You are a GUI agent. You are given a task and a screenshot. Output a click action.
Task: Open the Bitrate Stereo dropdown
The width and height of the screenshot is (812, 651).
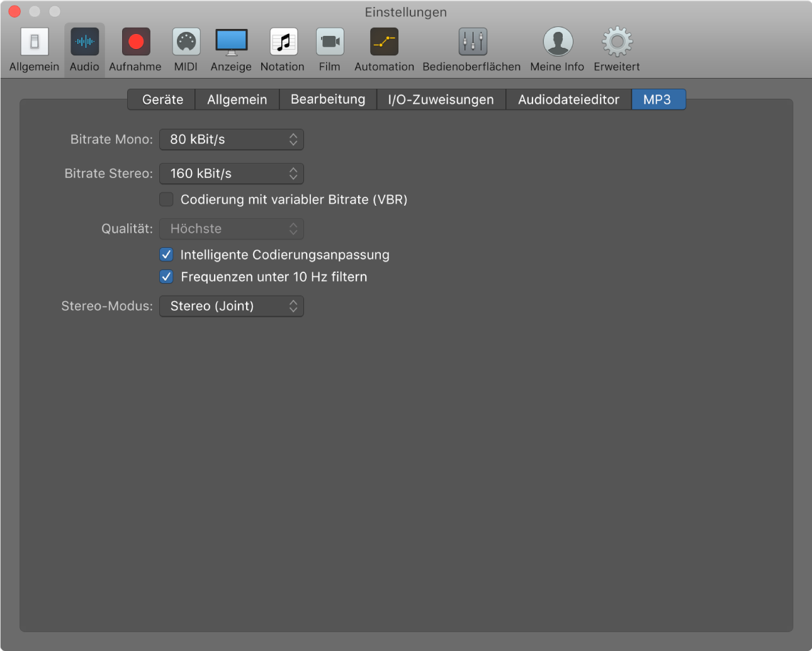point(232,174)
